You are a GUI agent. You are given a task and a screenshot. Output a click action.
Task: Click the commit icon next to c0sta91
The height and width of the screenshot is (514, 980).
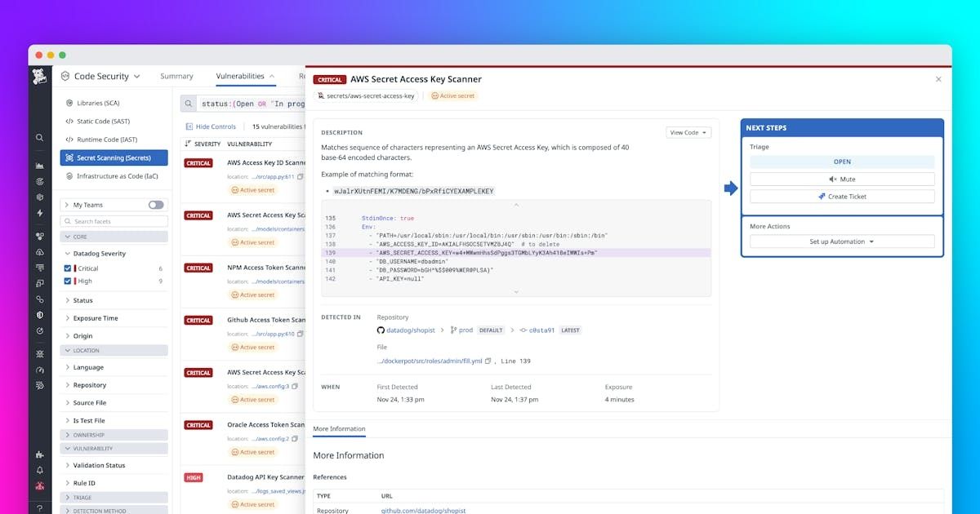[523, 330]
